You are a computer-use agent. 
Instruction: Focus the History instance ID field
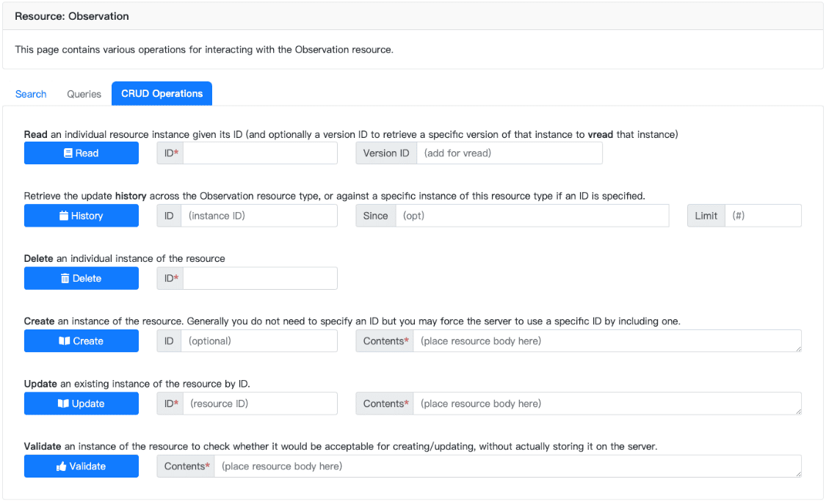pyautogui.click(x=259, y=216)
